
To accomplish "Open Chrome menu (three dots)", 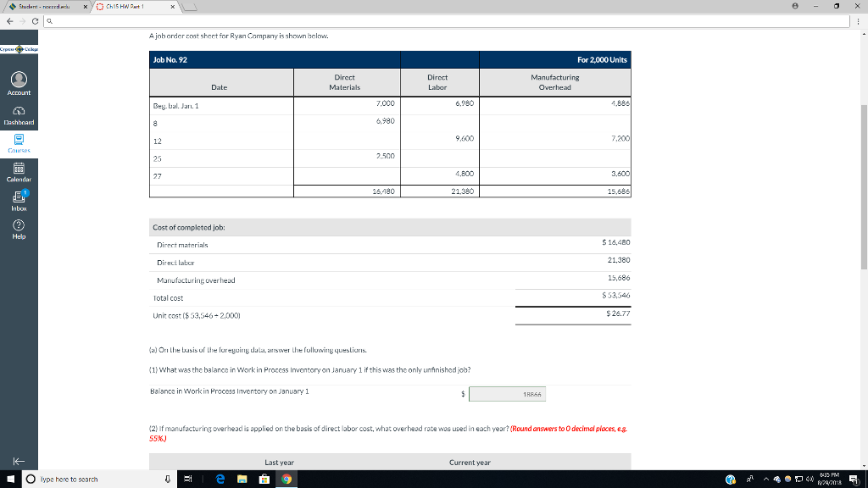I will point(858,21).
